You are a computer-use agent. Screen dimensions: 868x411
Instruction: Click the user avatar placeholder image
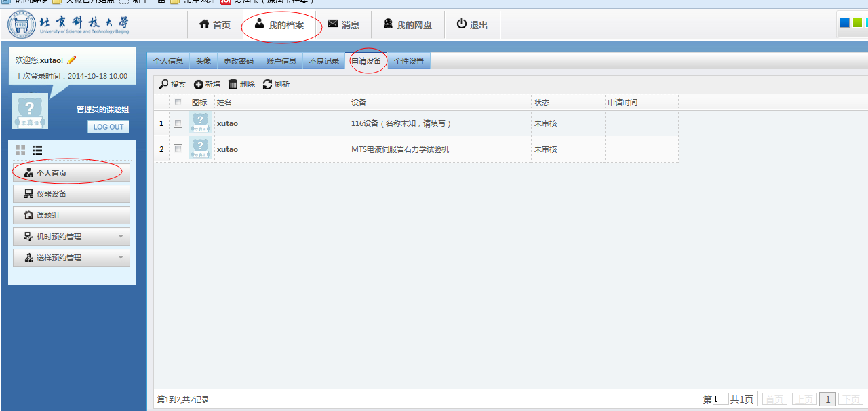[30, 111]
